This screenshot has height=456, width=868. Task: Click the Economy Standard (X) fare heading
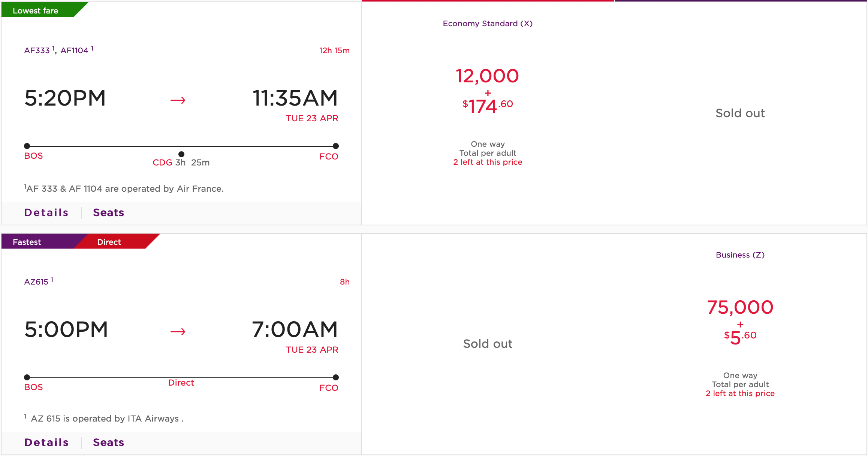(488, 24)
